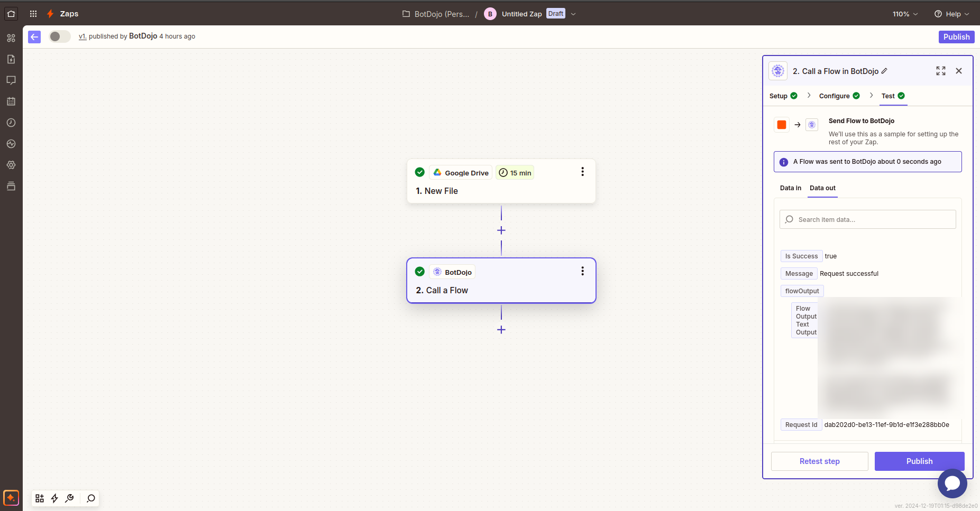Open the BotDojo (Pers...) folder breadcrumb
980x511 pixels.
442,14
